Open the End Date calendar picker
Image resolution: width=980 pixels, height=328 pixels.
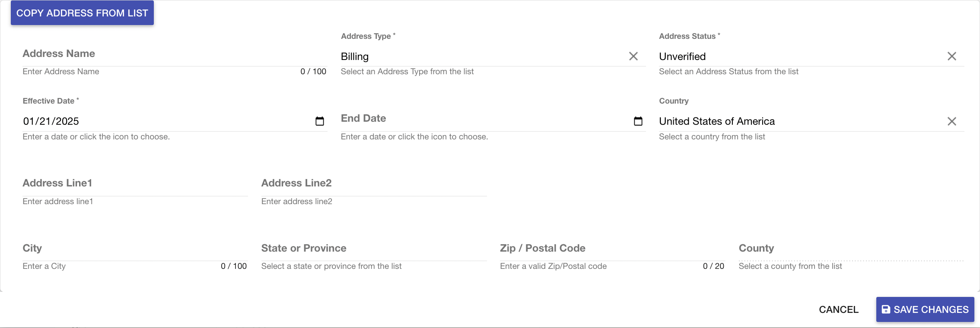(638, 121)
